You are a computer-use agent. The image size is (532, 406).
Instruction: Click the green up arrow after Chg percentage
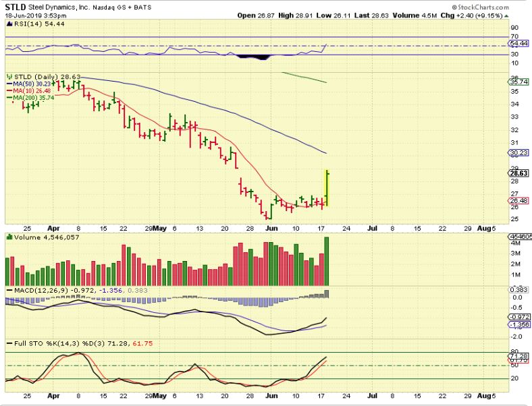pos(506,16)
